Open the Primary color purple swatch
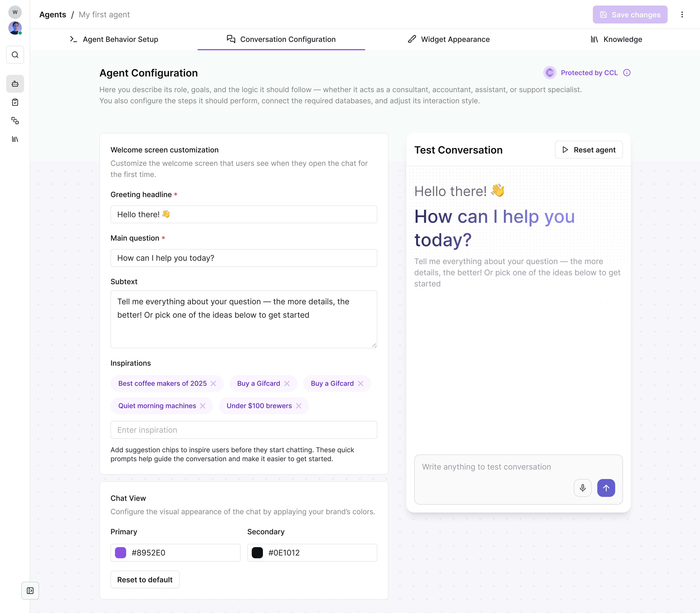The width and height of the screenshot is (700, 613). [x=121, y=553]
